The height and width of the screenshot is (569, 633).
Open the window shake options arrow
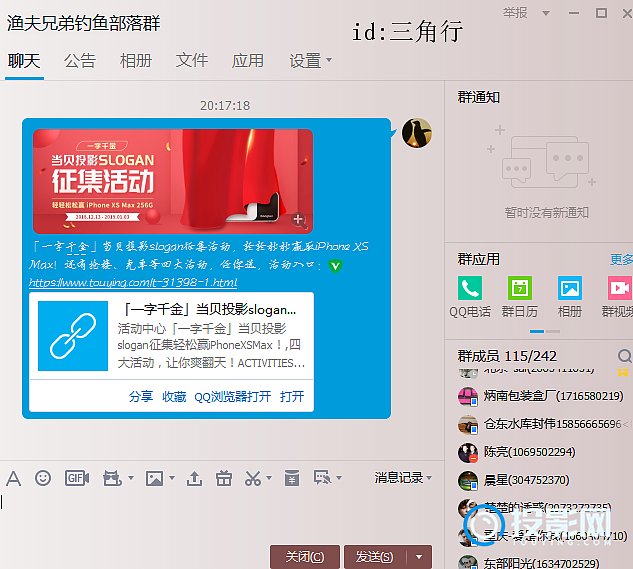131,478
